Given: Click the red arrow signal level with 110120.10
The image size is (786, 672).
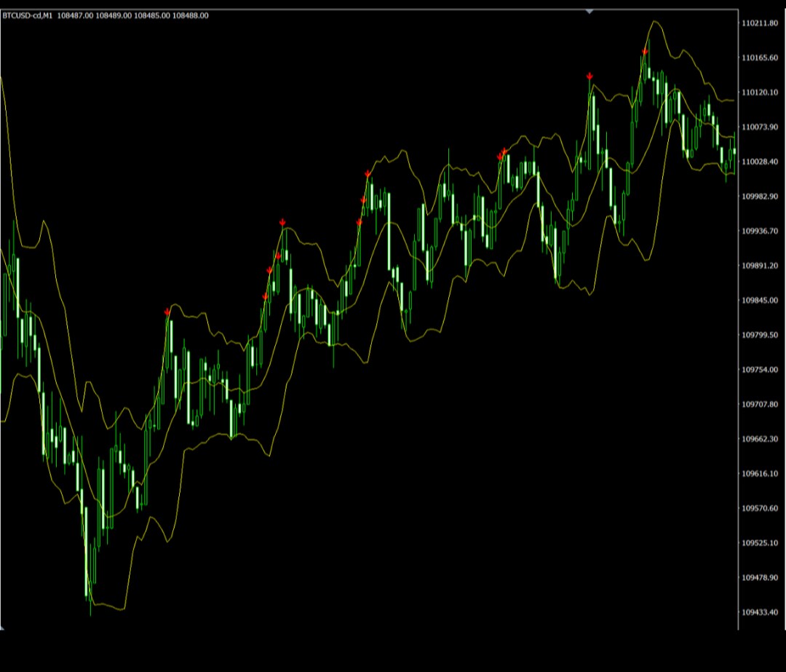Looking at the screenshot, I should point(590,76).
